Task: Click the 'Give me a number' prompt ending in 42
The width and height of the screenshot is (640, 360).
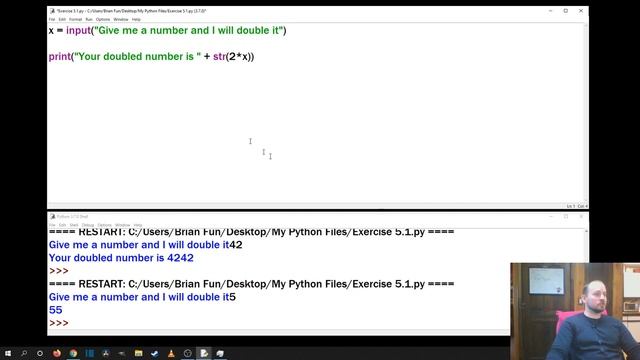Action: coord(145,245)
